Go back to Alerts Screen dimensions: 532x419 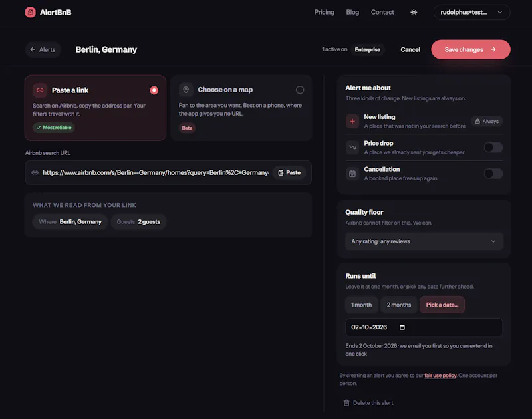tap(43, 49)
